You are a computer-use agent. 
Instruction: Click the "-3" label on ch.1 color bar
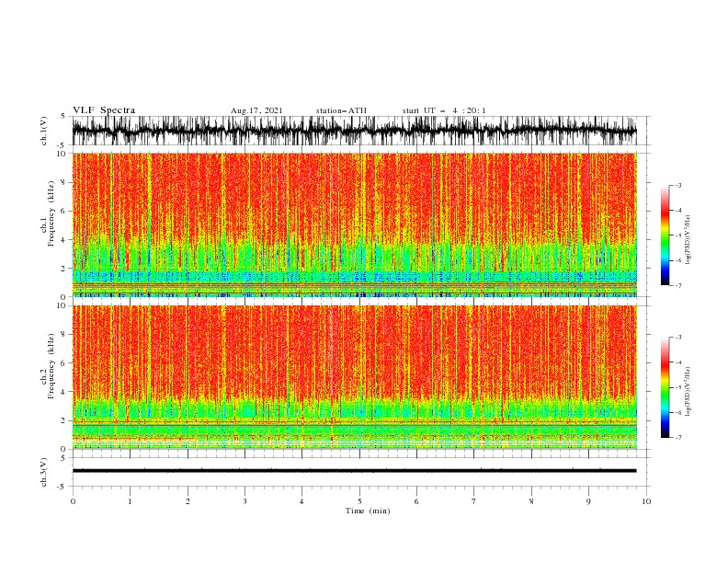click(x=677, y=185)
